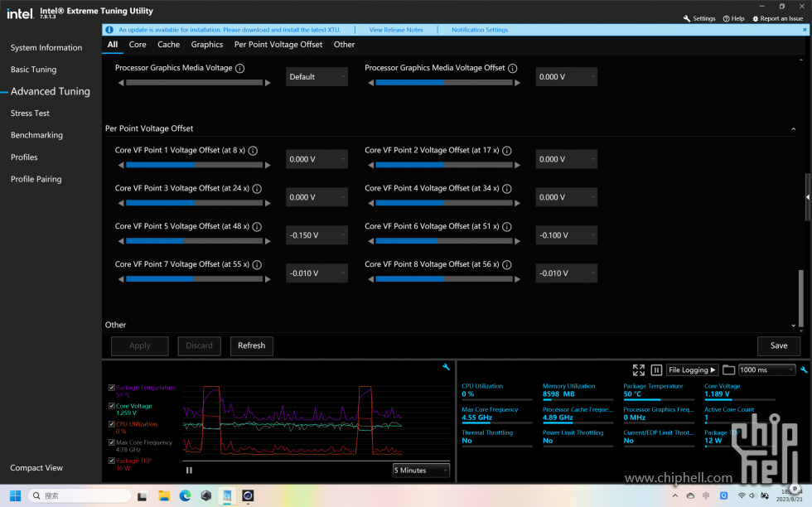Increase Core VF Point 8 offset with right arrow

point(517,279)
